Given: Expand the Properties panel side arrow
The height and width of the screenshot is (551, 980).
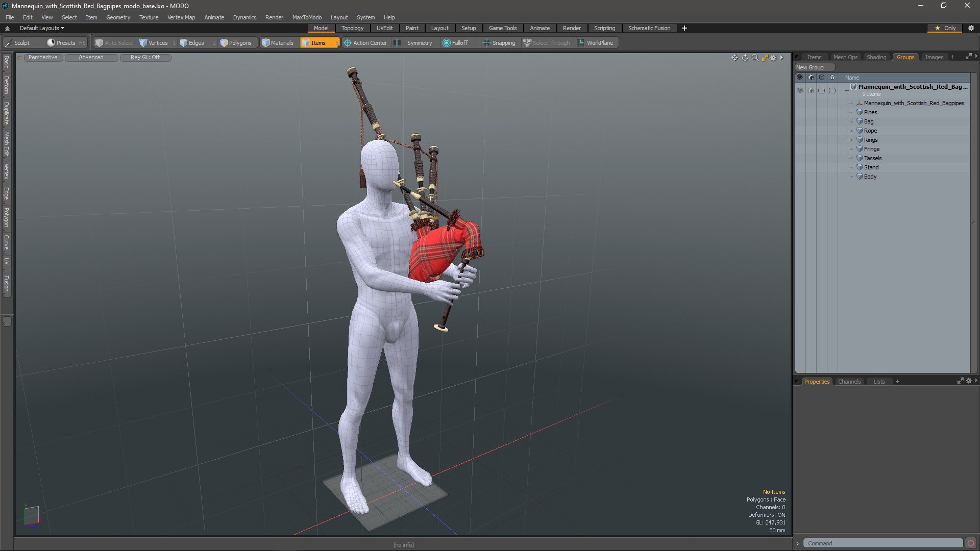Looking at the screenshot, I should [x=976, y=381].
